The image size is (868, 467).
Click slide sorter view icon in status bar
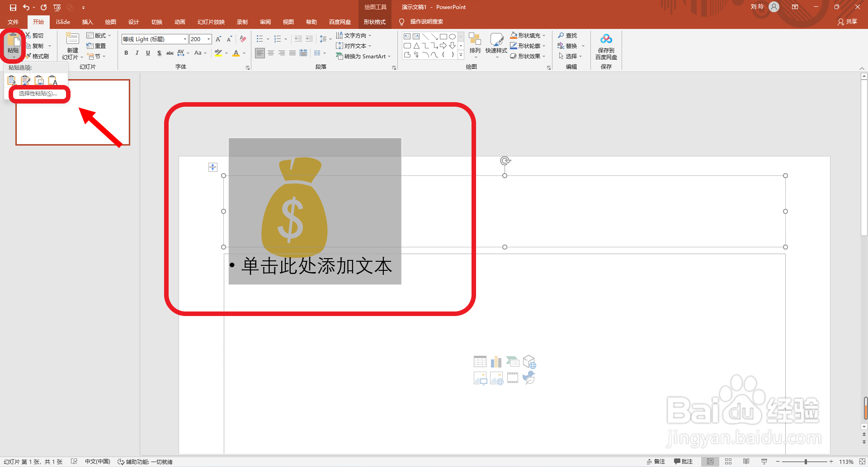(x=728, y=462)
